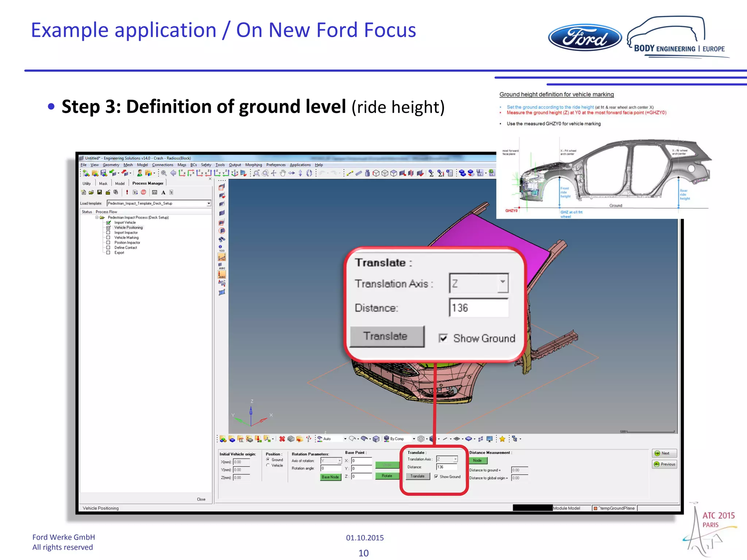747x560 pixels.
Task: Open the Load template dropdown
Action: (209, 203)
